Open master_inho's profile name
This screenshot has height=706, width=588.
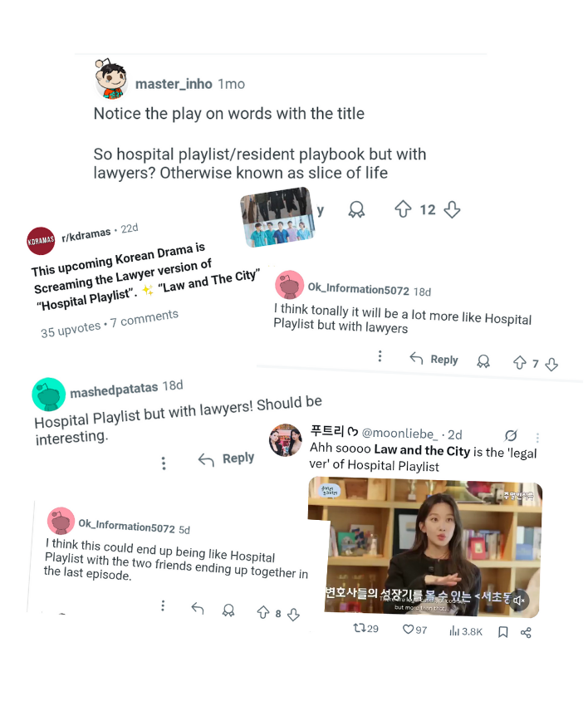(x=174, y=84)
